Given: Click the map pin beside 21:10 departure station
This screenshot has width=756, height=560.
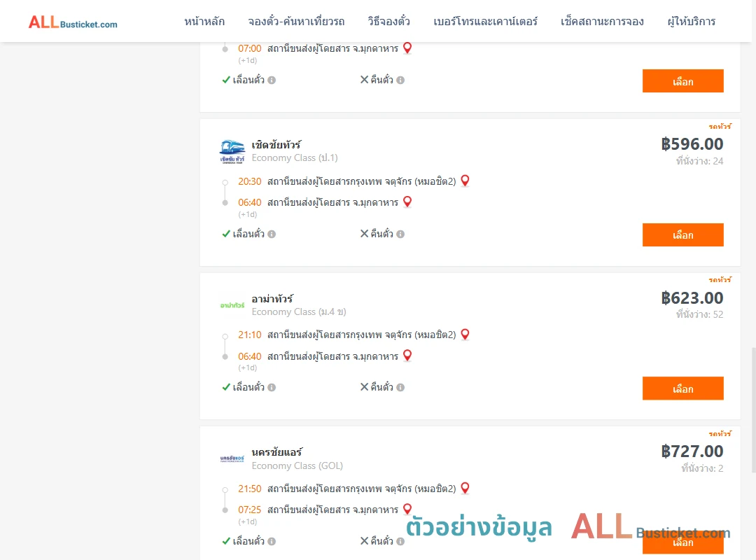Looking at the screenshot, I should 465,335.
